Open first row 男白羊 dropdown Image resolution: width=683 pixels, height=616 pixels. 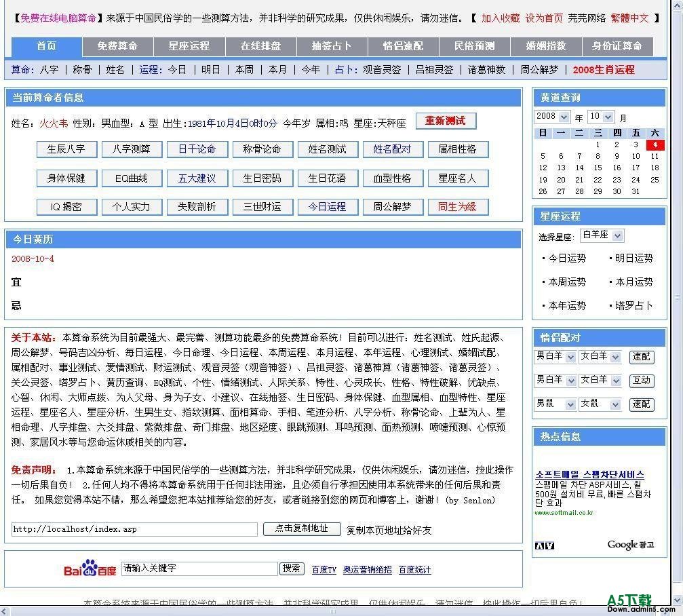(555, 357)
